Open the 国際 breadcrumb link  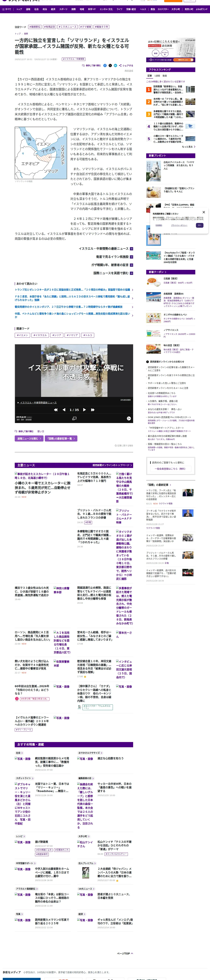pos(26,33)
